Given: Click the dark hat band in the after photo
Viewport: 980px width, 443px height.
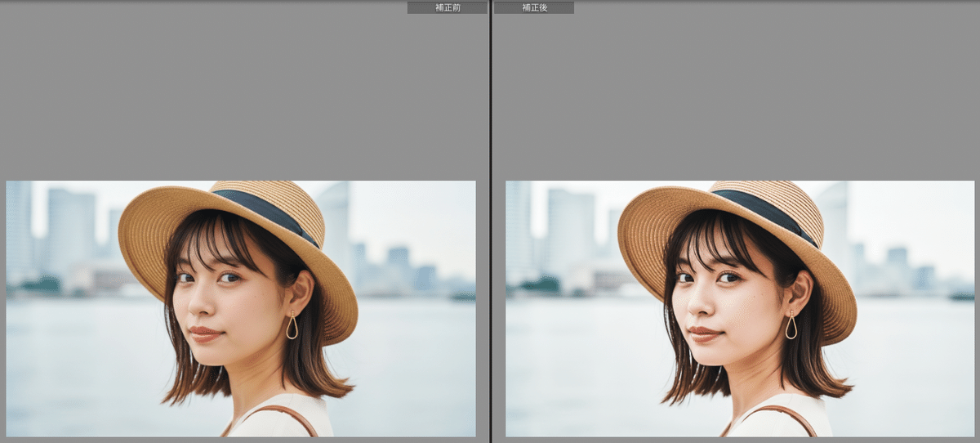Looking at the screenshot, I should [x=765, y=210].
